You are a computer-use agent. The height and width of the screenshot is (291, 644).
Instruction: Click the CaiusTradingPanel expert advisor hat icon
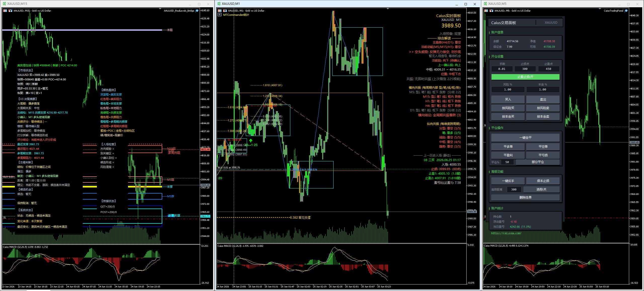[x=626, y=11]
